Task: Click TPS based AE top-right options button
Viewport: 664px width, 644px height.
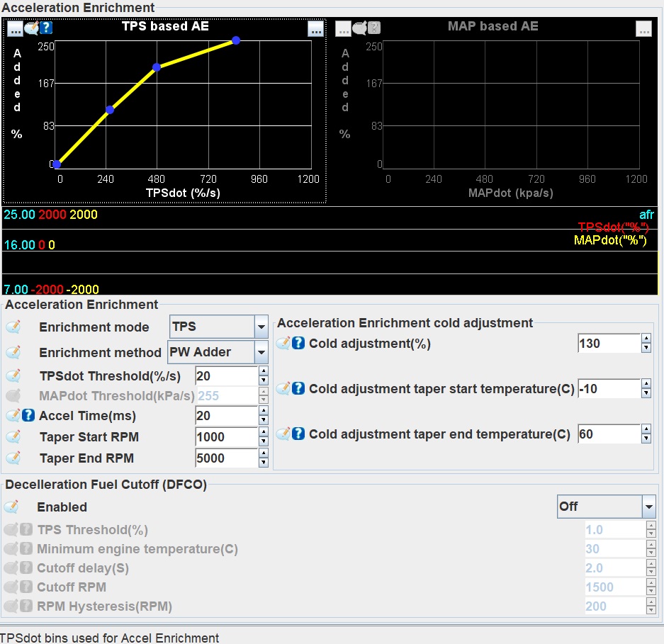Action: tap(315, 29)
